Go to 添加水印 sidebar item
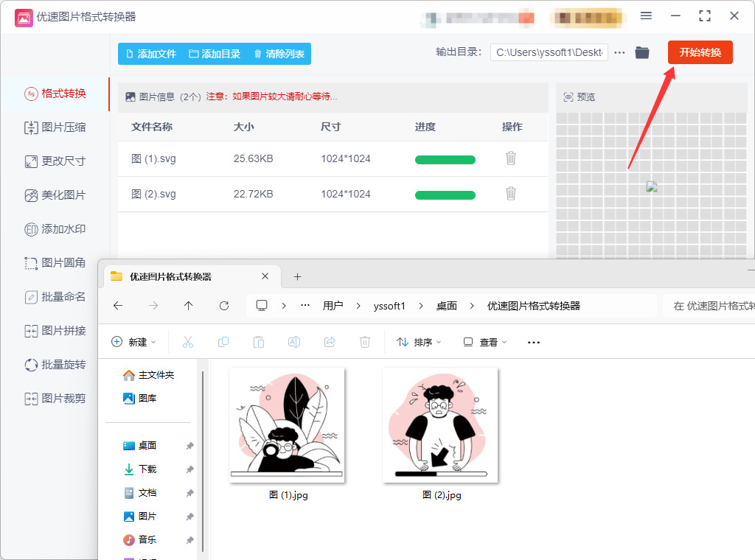This screenshot has width=755, height=560. click(55, 229)
